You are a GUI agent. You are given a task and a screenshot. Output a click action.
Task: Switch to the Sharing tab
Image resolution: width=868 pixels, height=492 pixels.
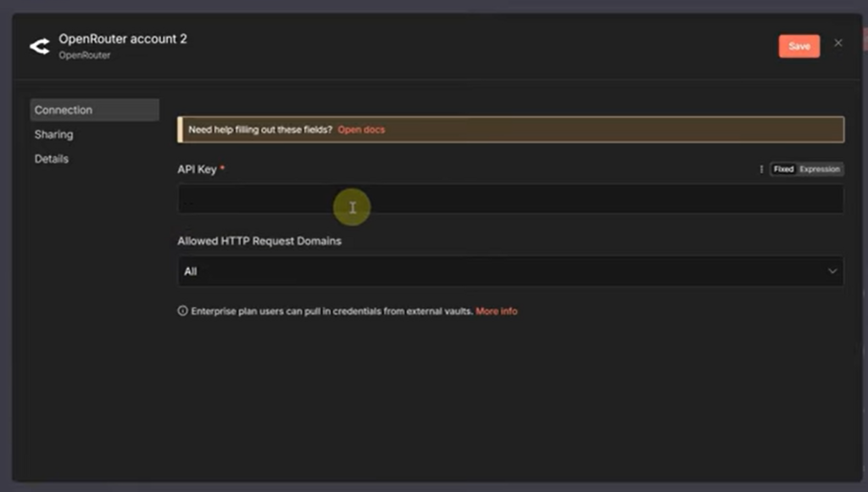[54, 135]
